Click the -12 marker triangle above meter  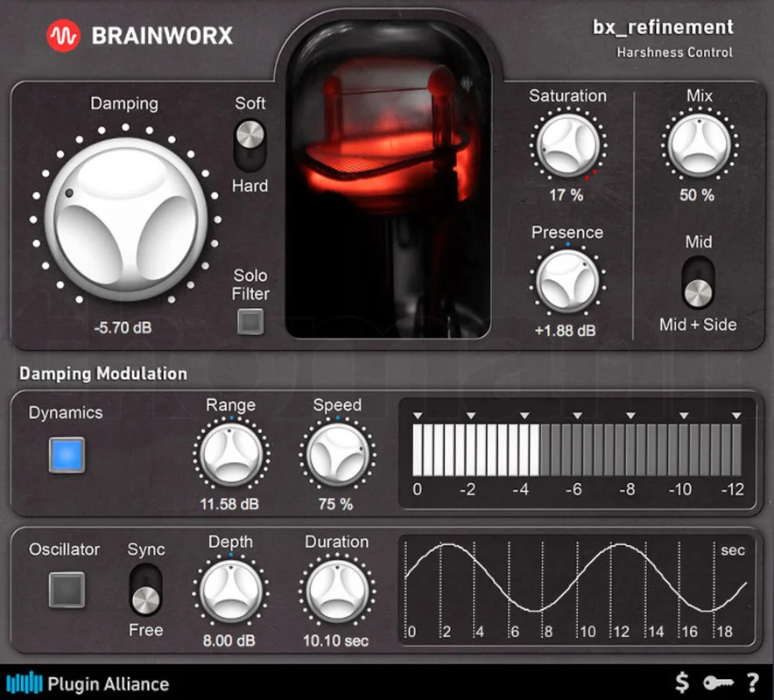point(736,416)
